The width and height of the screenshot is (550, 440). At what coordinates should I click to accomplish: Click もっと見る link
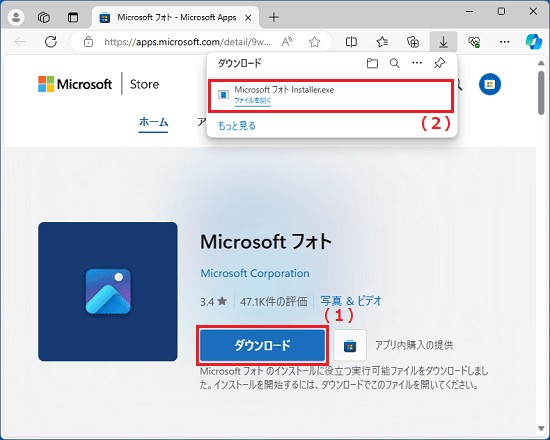click(237, 126)
